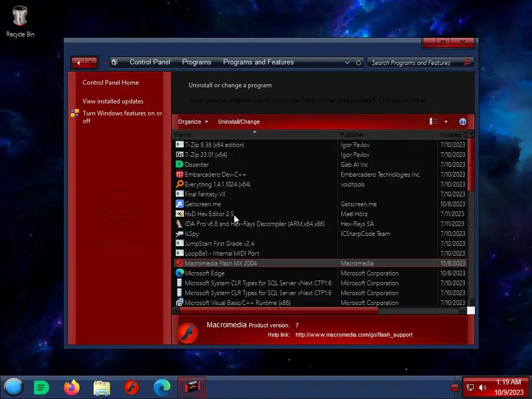Click the 7-Zip 23.01 program icon
532x399 pixels.
(x=179, y=154)
